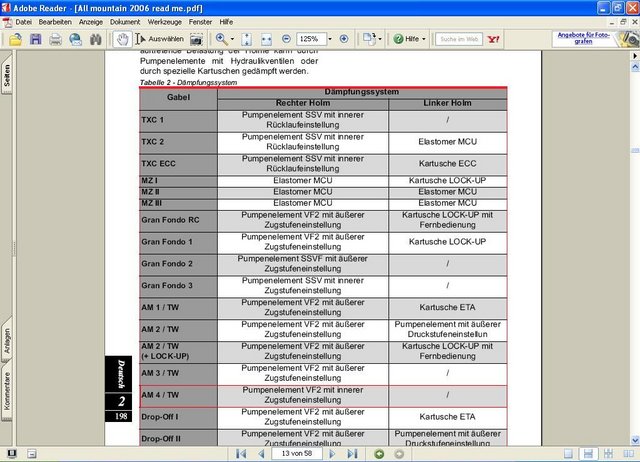
Task: Open the Fenster menu
Action: pyautogui.click(x=200, y=22)
